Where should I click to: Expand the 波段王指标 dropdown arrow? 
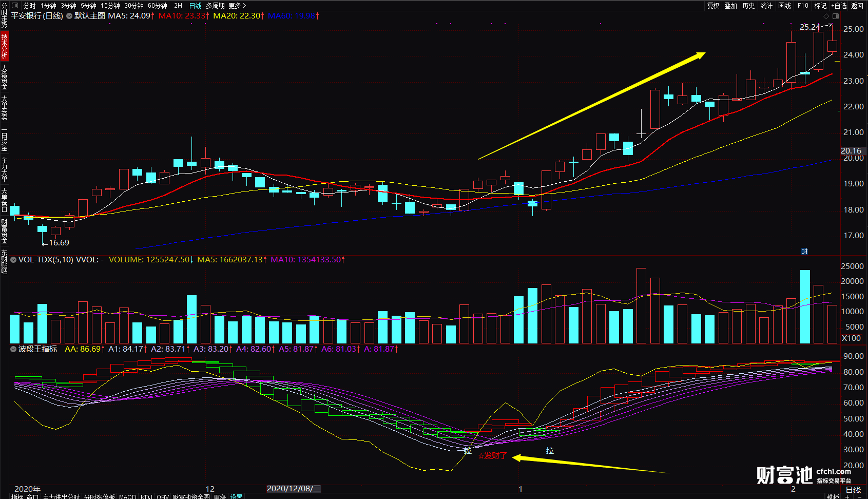pyautogui.click(x=13, y=349)
